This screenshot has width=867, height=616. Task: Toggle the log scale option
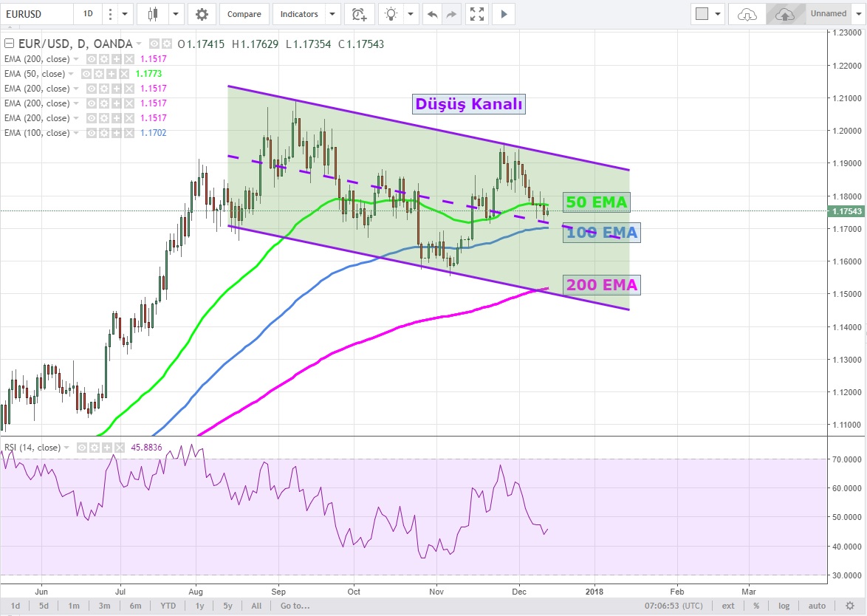tap(783, 606)
